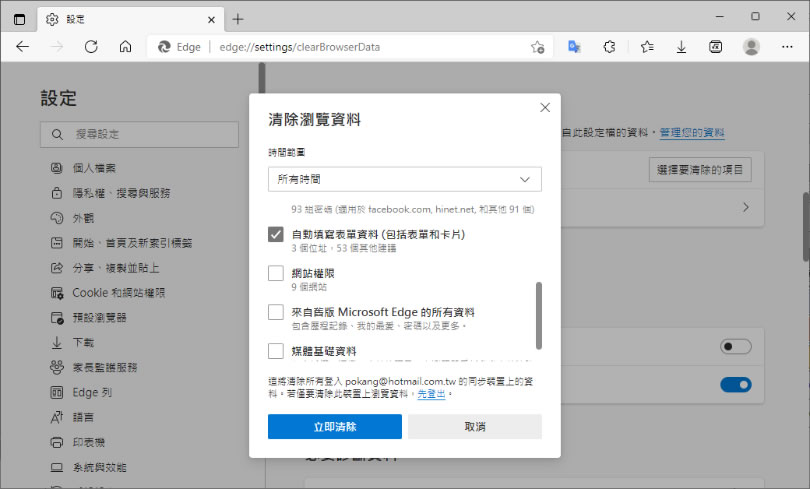Click the translate icon in toolbar
This screenshot has height=489, width=810.
coord(575,47)
